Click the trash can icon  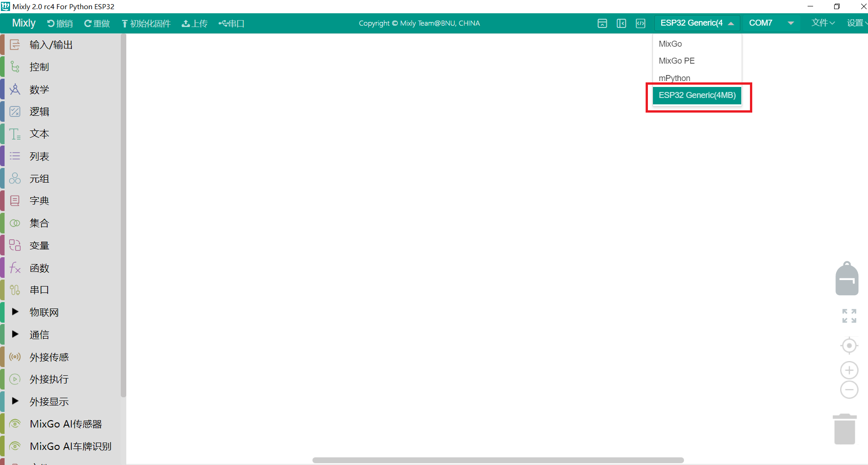(845, 429)
